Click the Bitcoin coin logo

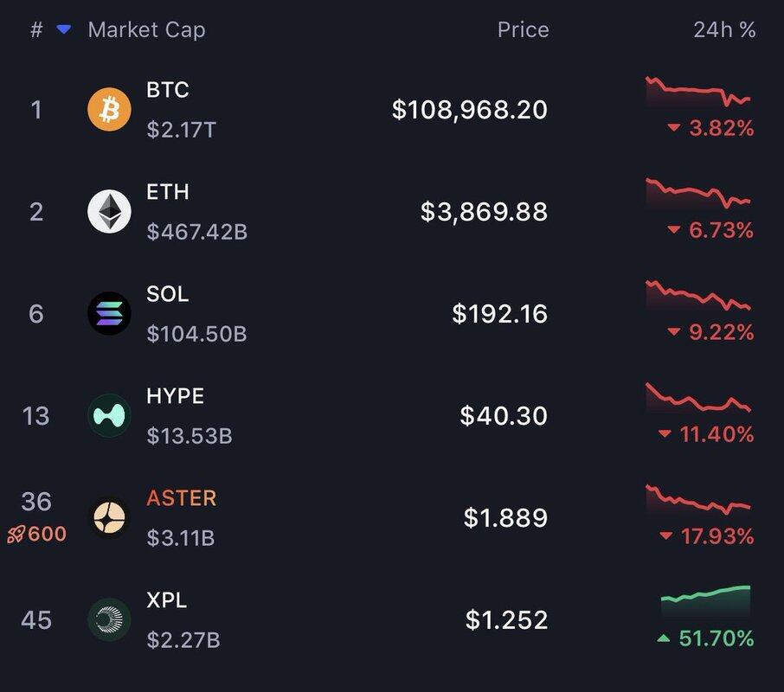(x=109, y=109)
